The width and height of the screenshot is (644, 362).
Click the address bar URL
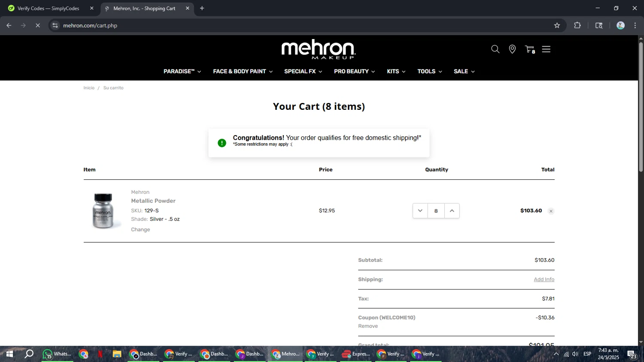(x=90, y=25)
